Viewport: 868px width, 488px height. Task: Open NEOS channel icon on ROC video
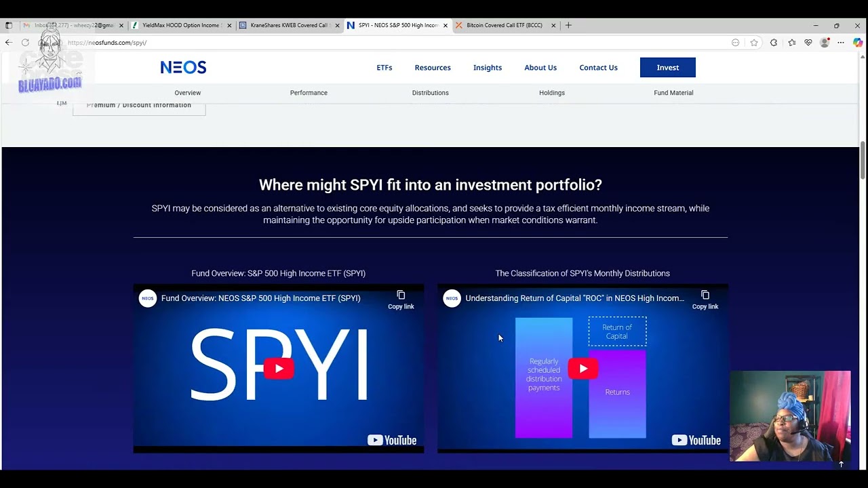[452, 298]
